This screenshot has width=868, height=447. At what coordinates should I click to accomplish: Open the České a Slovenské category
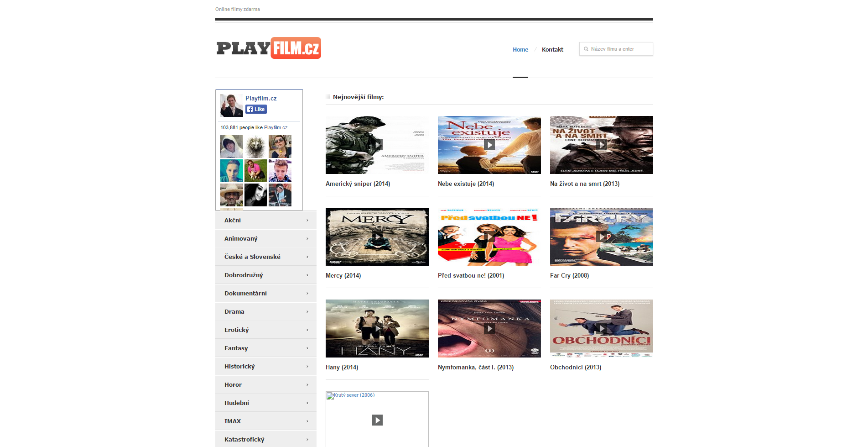click(266, 257)
